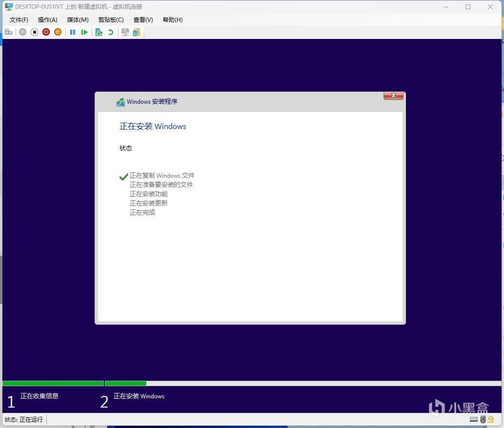Click the status bar text 状态: 正在运行
This screenshot has width=504, height=428.
[x=24, y=419]
